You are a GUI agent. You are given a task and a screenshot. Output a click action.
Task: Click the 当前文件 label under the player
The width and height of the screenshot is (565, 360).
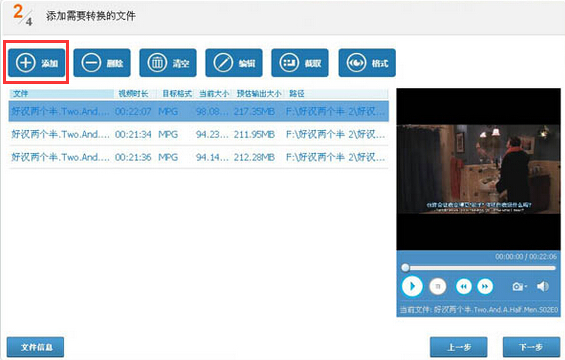[x=479, y=310]
